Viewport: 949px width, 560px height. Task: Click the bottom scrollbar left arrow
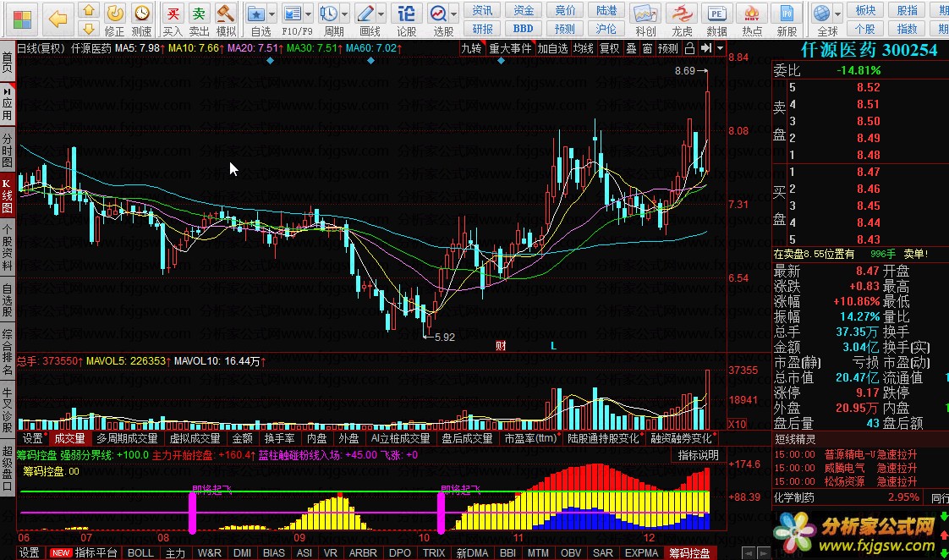pos(749,552)
